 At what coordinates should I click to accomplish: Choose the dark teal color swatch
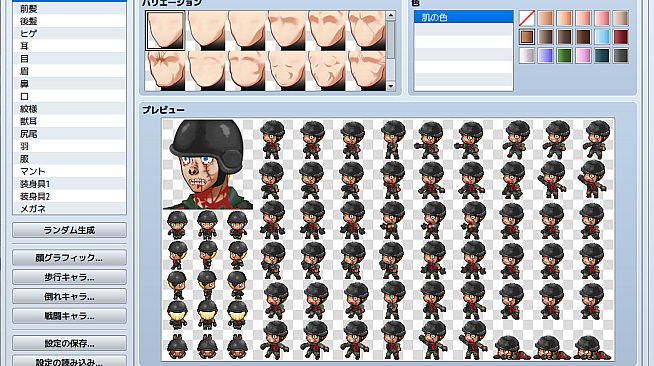(x=602, y=55)
